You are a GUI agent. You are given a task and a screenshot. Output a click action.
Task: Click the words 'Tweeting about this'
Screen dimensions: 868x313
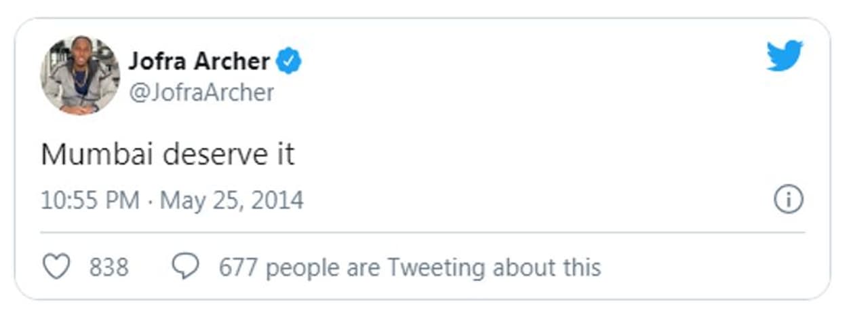494,268
